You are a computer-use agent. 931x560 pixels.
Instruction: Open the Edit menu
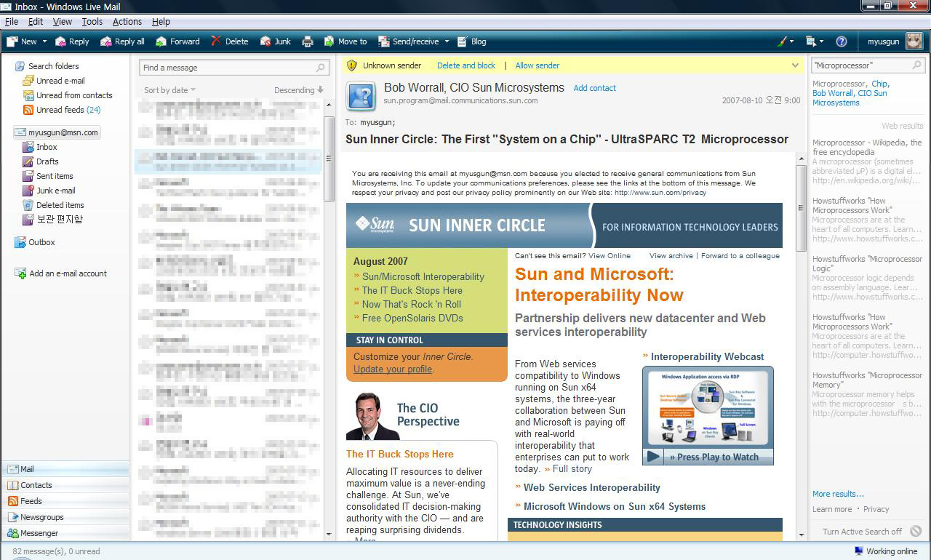pos(36,22)
